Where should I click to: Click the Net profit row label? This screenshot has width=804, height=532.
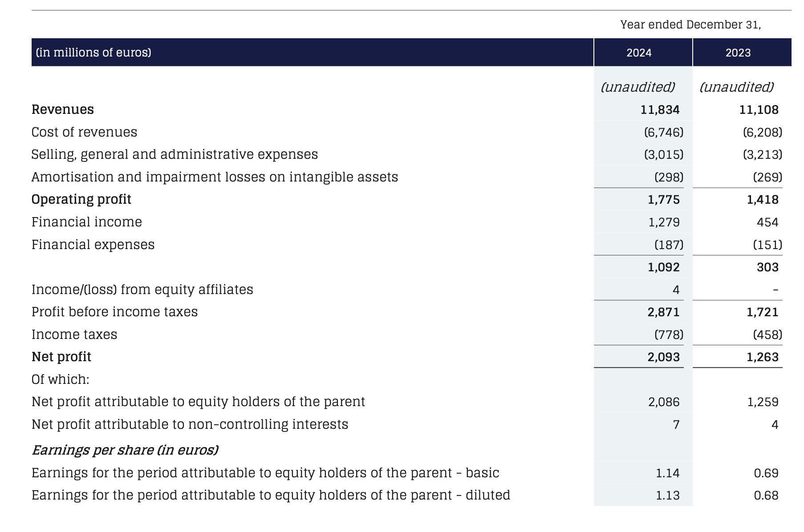61,357
